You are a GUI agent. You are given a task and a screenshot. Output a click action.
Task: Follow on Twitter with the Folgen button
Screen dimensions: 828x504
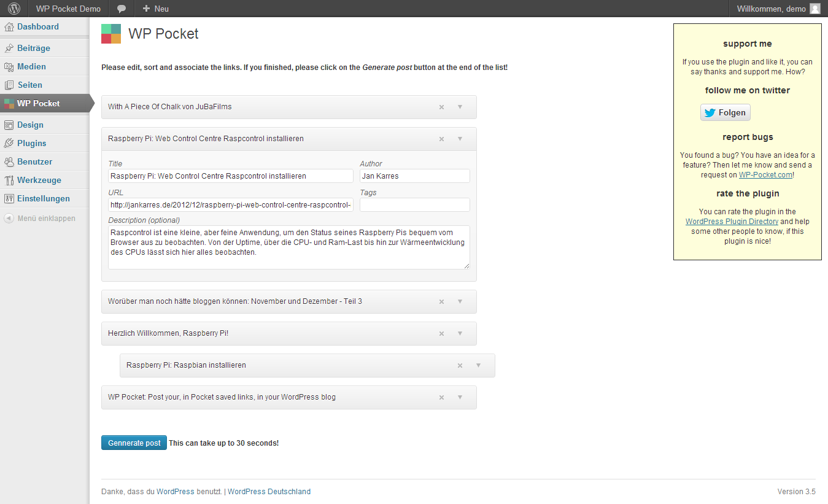click(725, 112)
